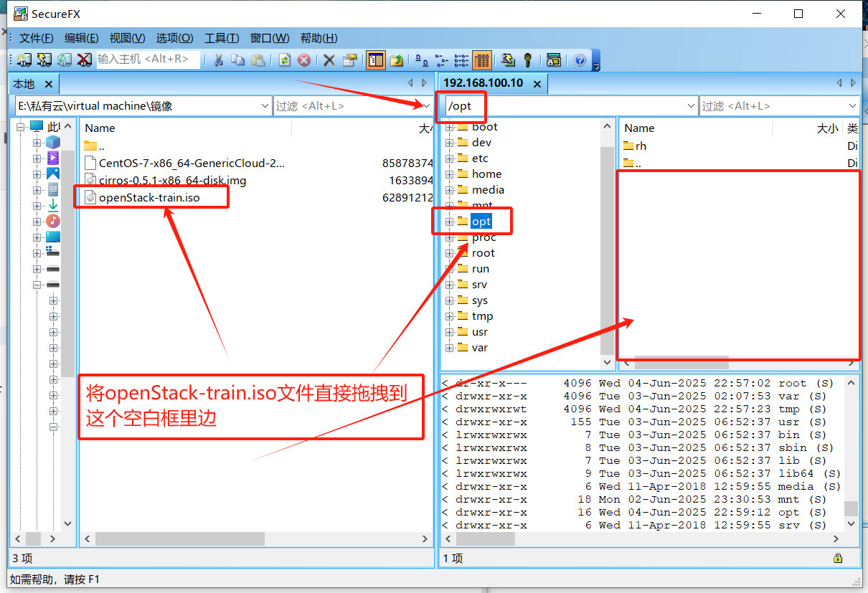
Task: Click the Disconnect session icon
Action: coord(84,60)
